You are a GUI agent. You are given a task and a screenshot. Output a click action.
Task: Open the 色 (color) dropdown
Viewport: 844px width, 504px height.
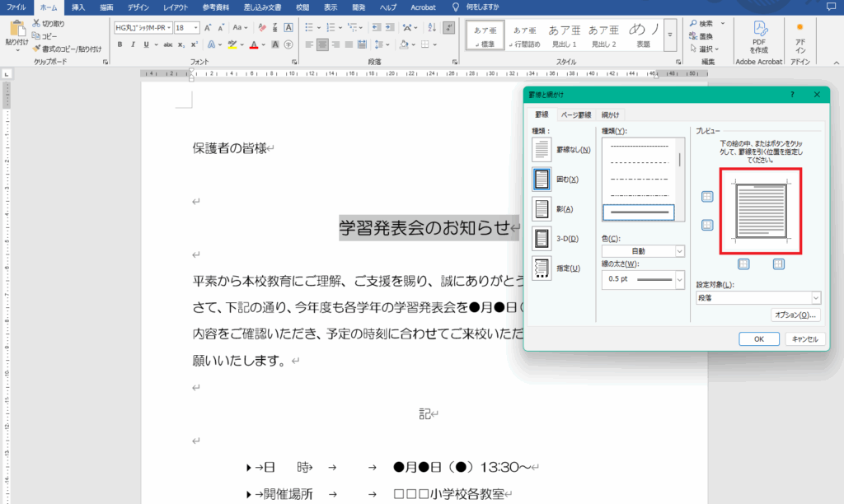[643, 251]
